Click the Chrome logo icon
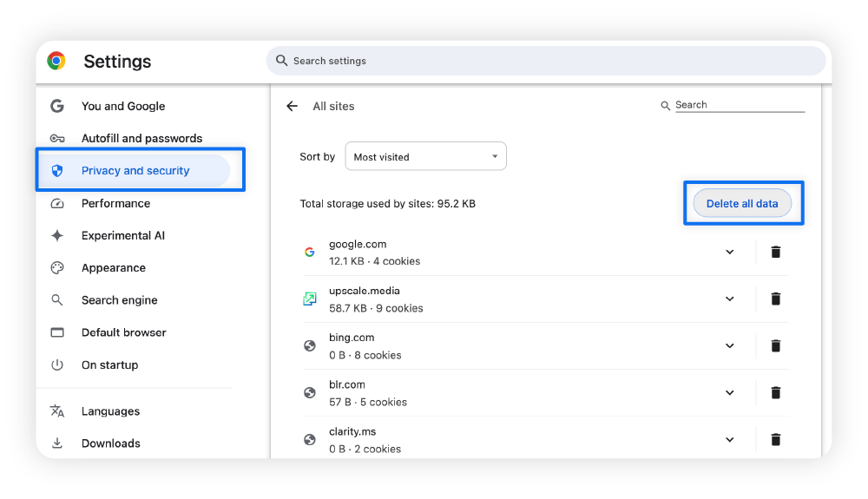The image size is (868, 499). point(56,61)
